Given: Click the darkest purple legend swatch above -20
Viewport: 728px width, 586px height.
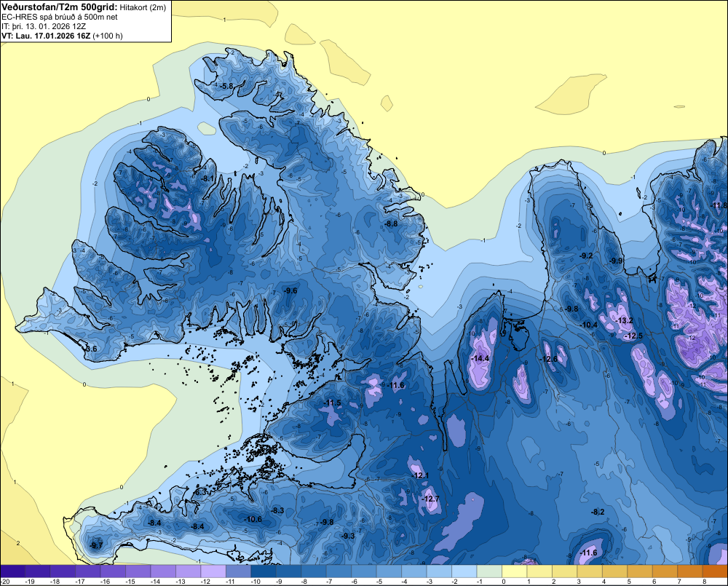Looking at the screenshot, I should (12, 571).
